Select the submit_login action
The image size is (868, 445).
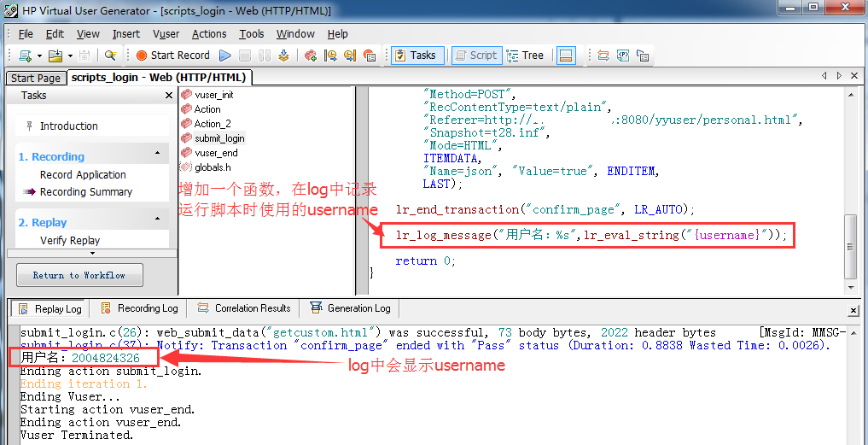pyautogui.click(x=213, y=138)
